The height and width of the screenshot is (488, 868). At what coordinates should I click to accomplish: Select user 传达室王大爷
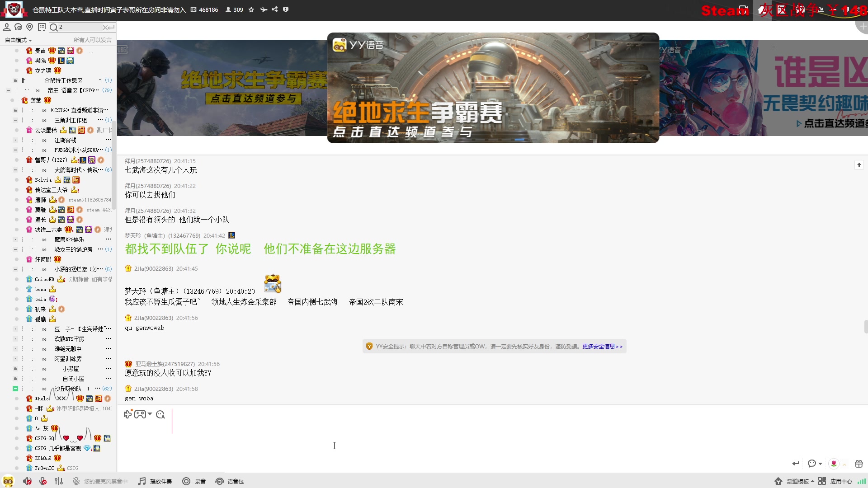pyautogui.click(x=51, y=190)
